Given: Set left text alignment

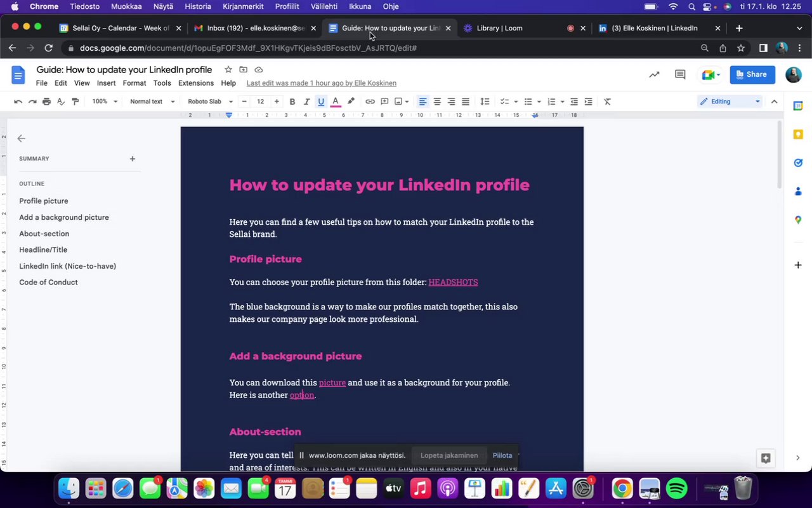Looking at the screenshot, I should click(422, 102).
